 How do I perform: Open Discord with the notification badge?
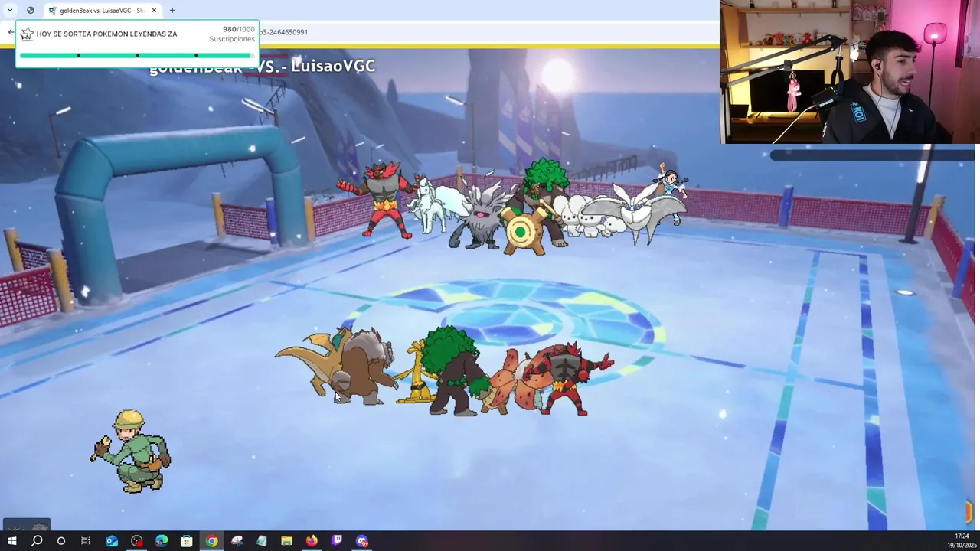pos(362,541)
